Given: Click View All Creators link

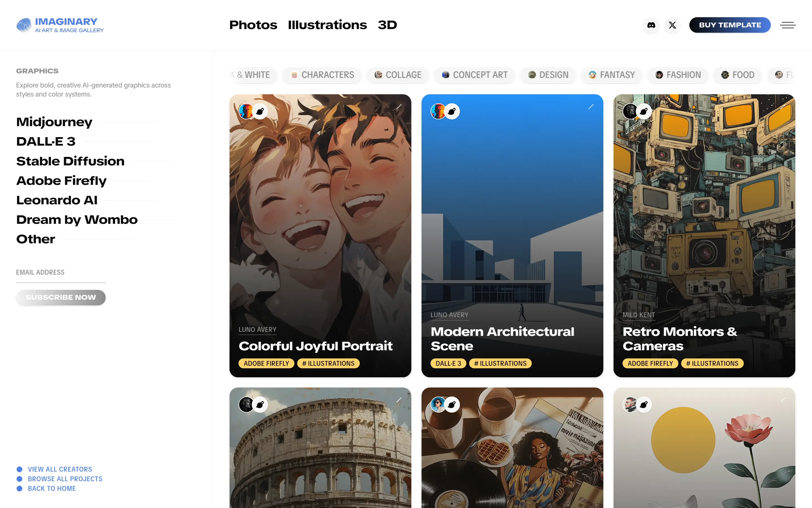Looking at the screenshot, I should click(x=60, y=469).
